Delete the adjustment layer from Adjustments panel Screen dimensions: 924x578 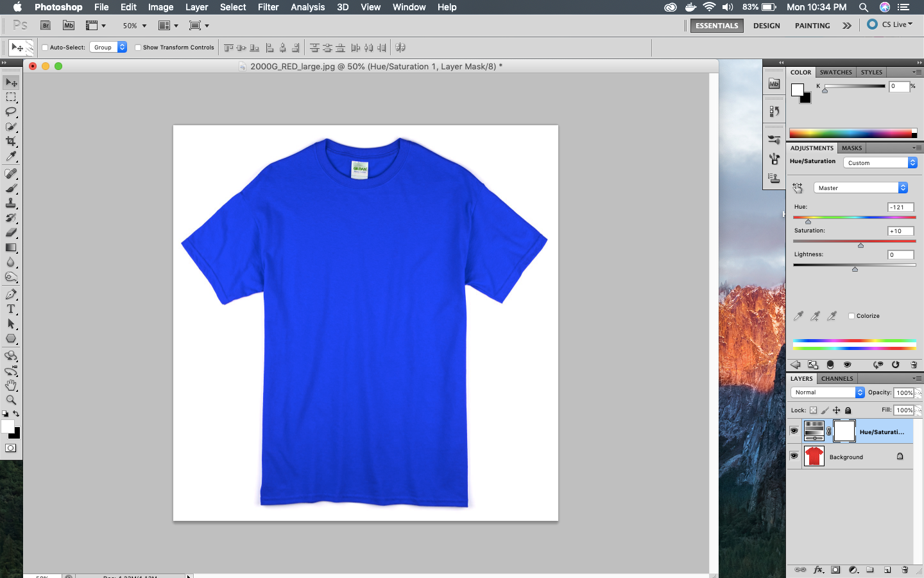click(x=914, y=365)
